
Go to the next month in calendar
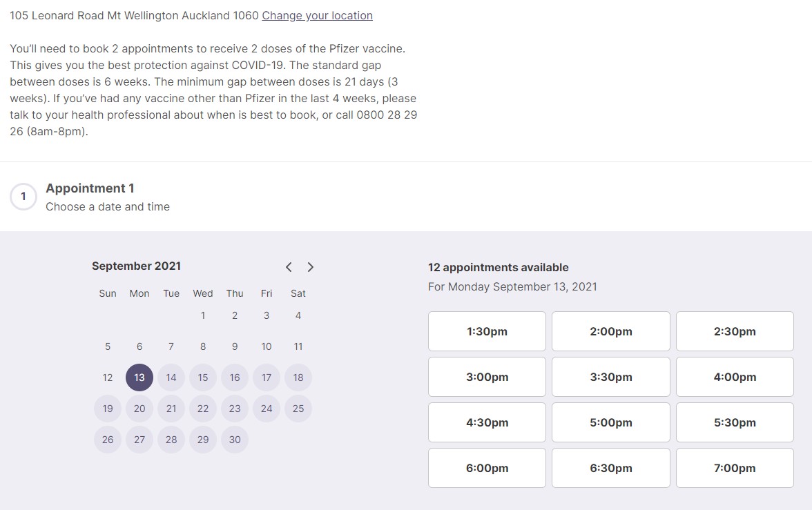(311, 267)
